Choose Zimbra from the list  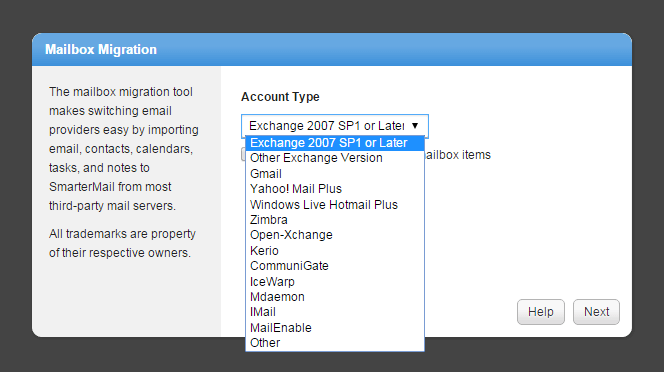coord(335,220)
